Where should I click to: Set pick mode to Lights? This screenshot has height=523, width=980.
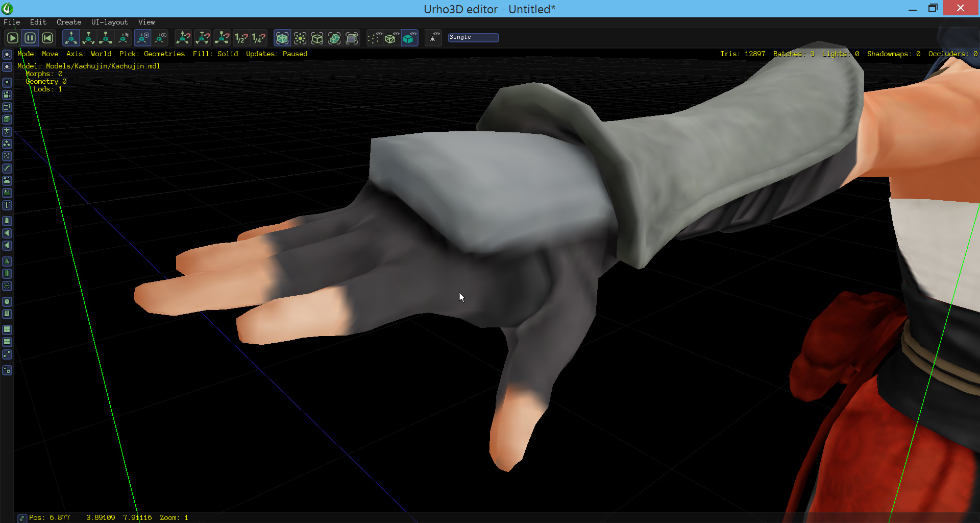[300, 38]
